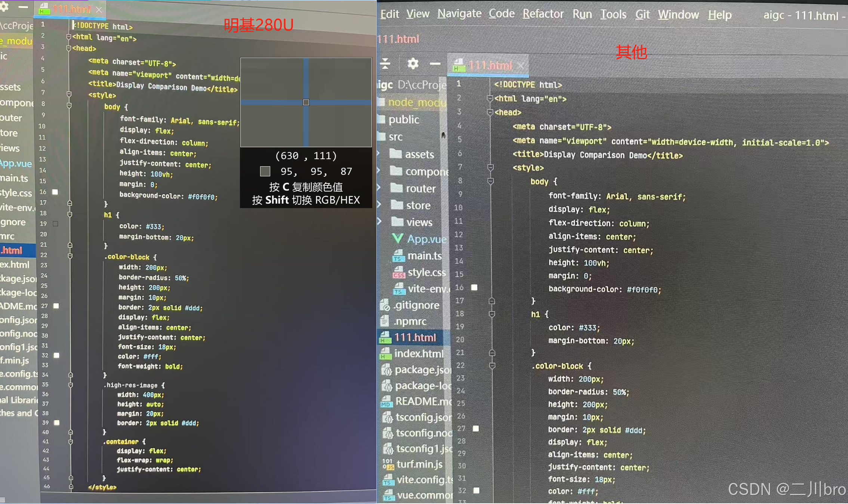This screenshot has height=504, width=848.
Task: Hide the project panel using the minus icon by the right gear
Action: click(x=435, y=64)
